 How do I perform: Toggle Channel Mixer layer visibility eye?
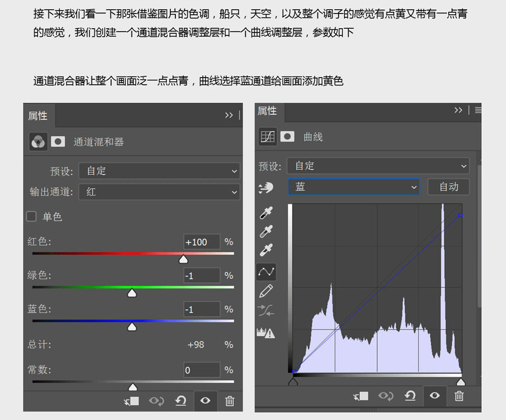pos(205,400)
